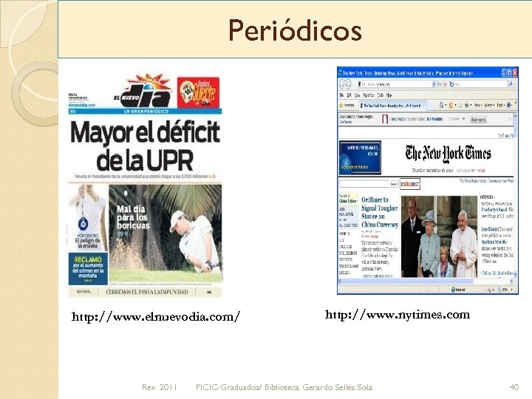Open the address bar dropdown arrow
The height and width of the screenshot is (399, 532).
point(433,83)
